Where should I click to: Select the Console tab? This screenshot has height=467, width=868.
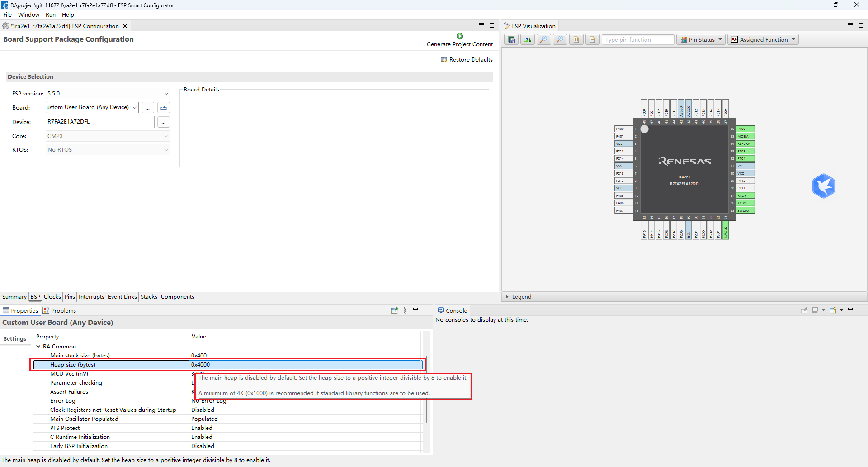[453, 310]
